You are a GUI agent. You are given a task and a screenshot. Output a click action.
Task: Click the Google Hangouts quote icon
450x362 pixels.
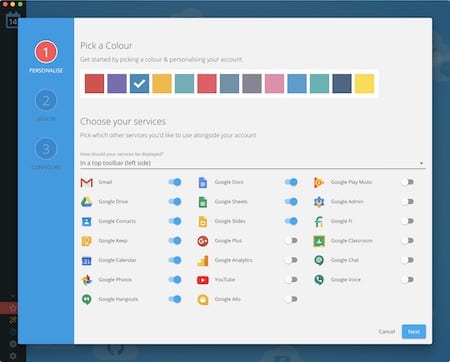[87, 299]
